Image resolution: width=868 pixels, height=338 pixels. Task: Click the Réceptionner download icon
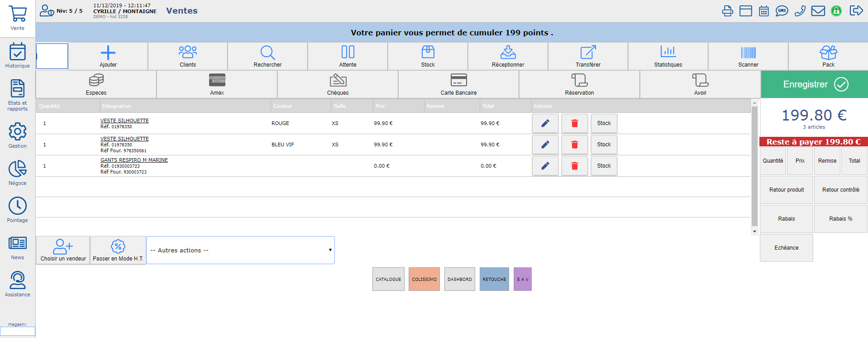(x=508, y=52)
